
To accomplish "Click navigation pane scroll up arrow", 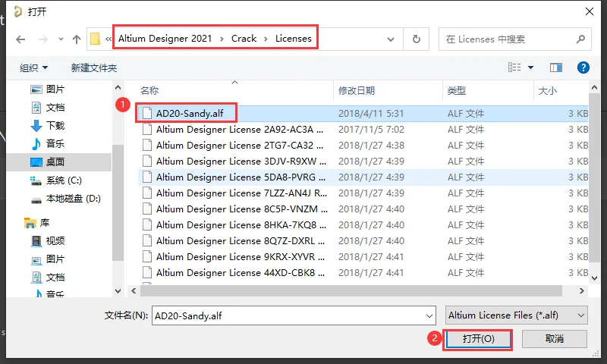I will (118, 87).
